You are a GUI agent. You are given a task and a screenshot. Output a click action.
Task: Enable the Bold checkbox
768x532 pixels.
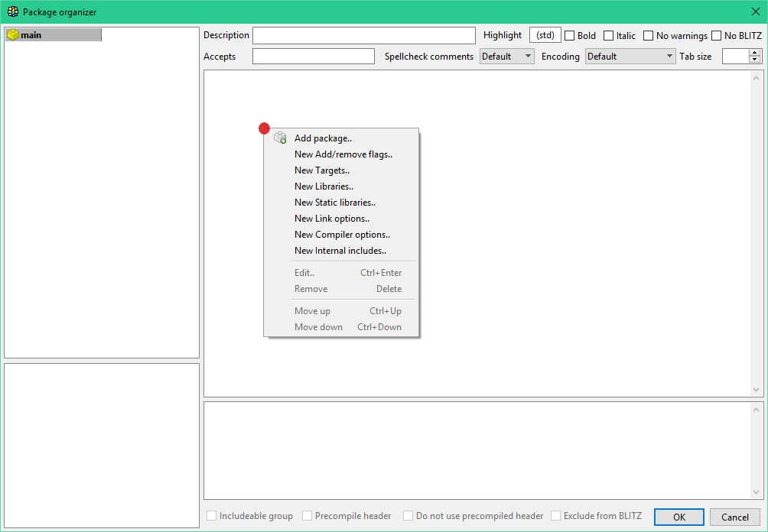coord(570,36)
